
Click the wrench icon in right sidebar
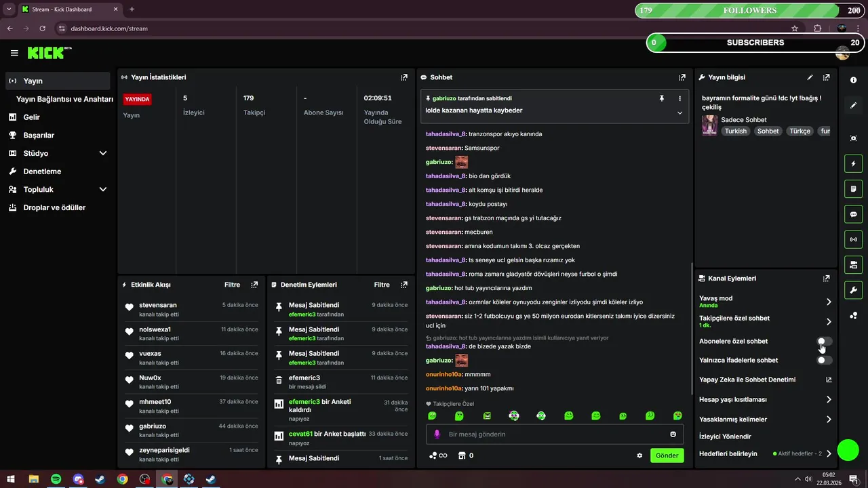[x=853, y=289]
